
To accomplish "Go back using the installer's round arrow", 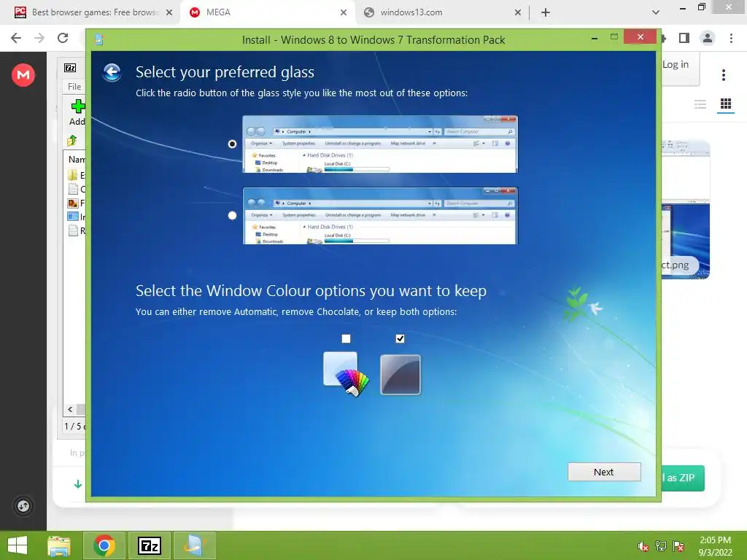I will (x=112, y=72).
